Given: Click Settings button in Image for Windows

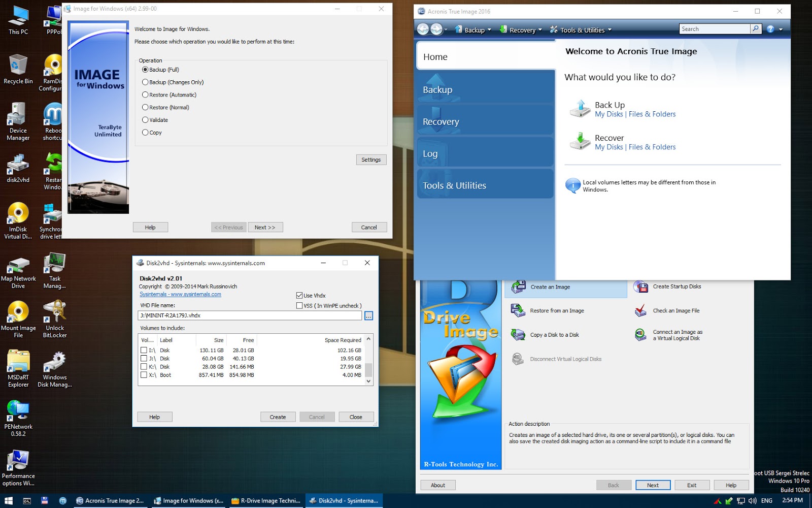Looking at the screenshot, I should click(x=371, y=160).
